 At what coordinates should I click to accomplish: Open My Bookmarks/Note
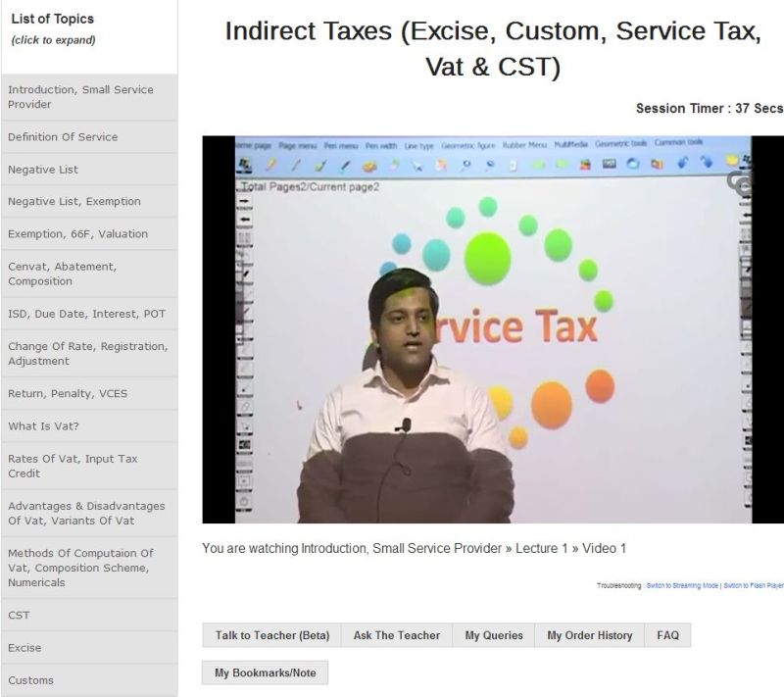pos(266,672)
